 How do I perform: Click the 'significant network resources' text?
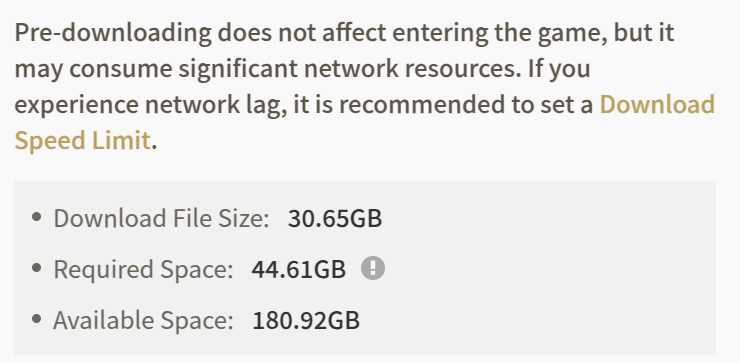[x=349, y=68]
